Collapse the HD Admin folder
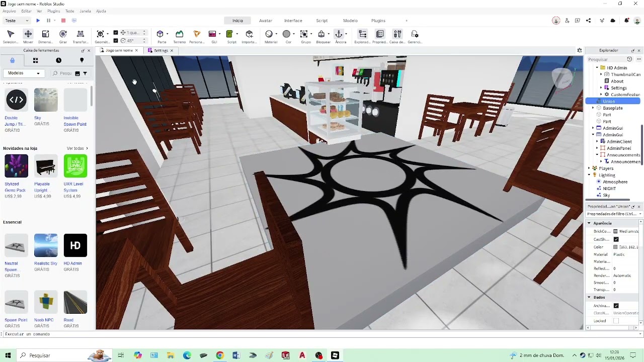The width and height of the screenshot is (644, 362). pos(597,68)
